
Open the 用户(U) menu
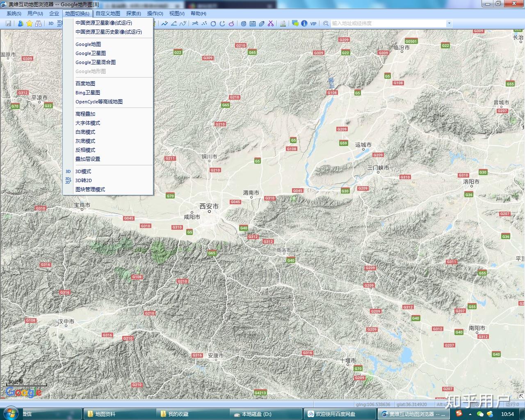tap(35, 14)
